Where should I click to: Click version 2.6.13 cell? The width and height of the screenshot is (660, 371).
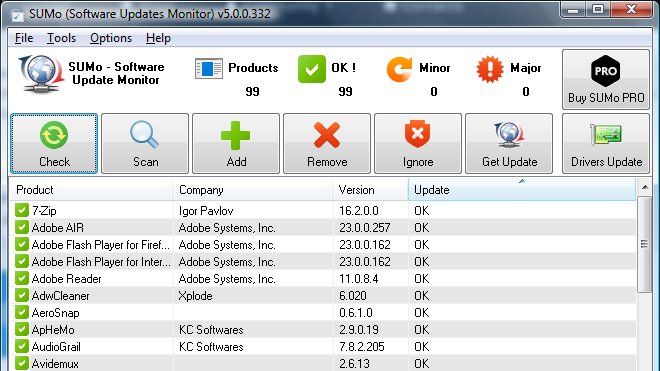click(354, 364)
